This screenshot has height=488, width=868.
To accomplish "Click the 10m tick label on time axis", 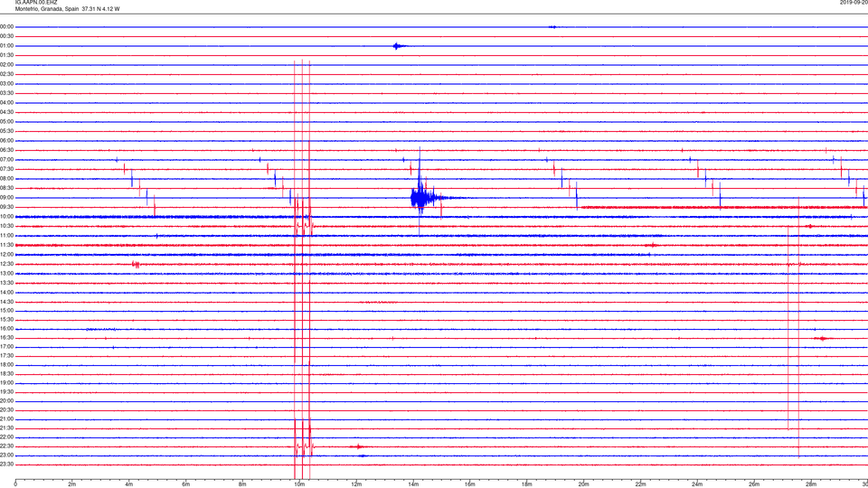I will pos(299,484).
